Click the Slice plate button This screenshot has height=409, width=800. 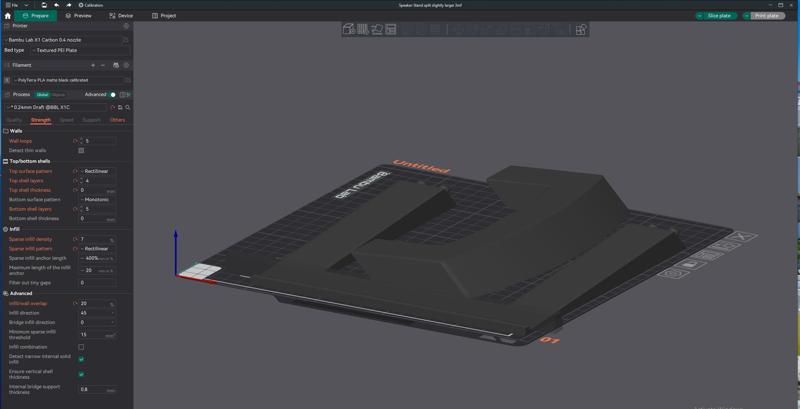coord(719,16)
